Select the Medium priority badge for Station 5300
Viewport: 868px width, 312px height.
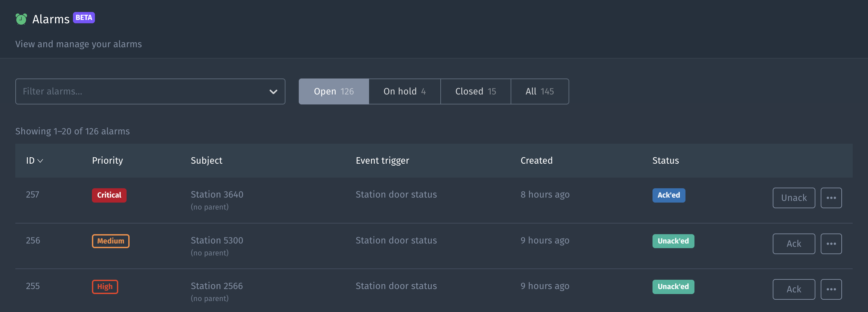pyautogui.click(x=111, y=241)
